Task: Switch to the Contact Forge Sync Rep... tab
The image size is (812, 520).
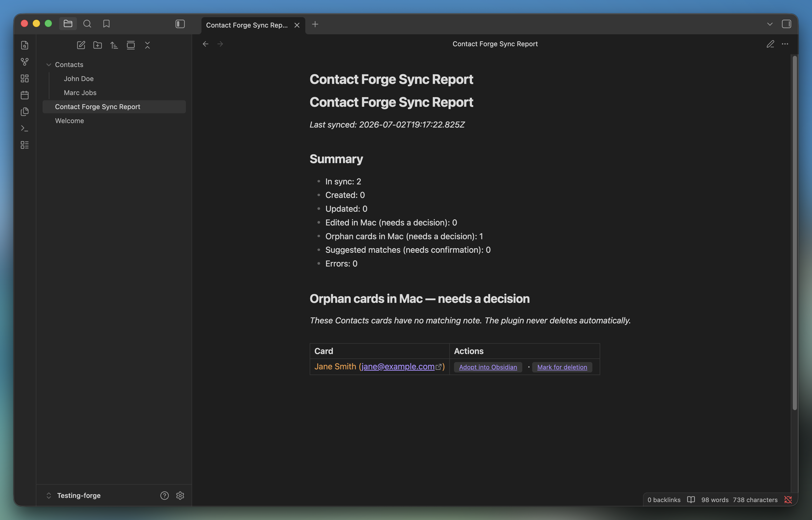Action: [x=247, y=25]
